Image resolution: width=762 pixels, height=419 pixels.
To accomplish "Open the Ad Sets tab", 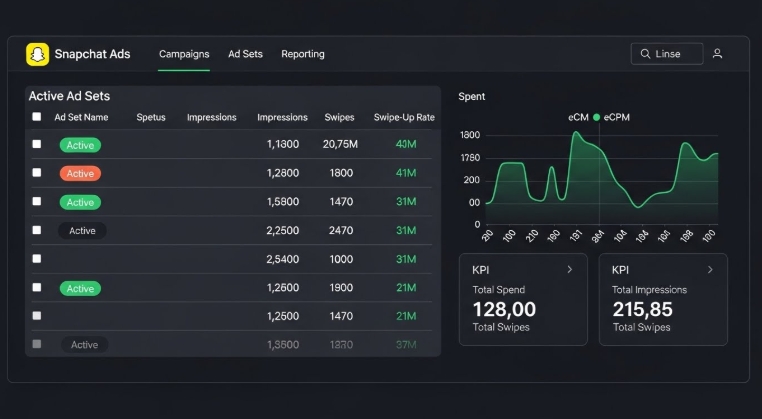I will point(245,54).
